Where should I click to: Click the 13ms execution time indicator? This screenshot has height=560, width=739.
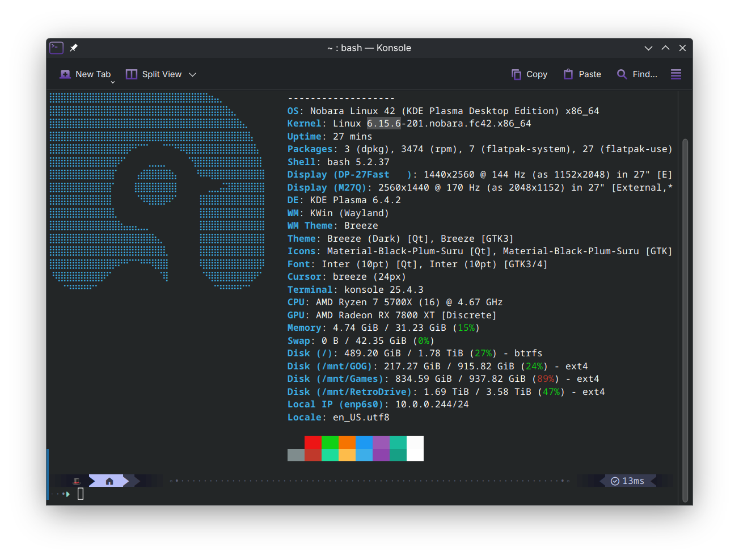coord(628,481)
